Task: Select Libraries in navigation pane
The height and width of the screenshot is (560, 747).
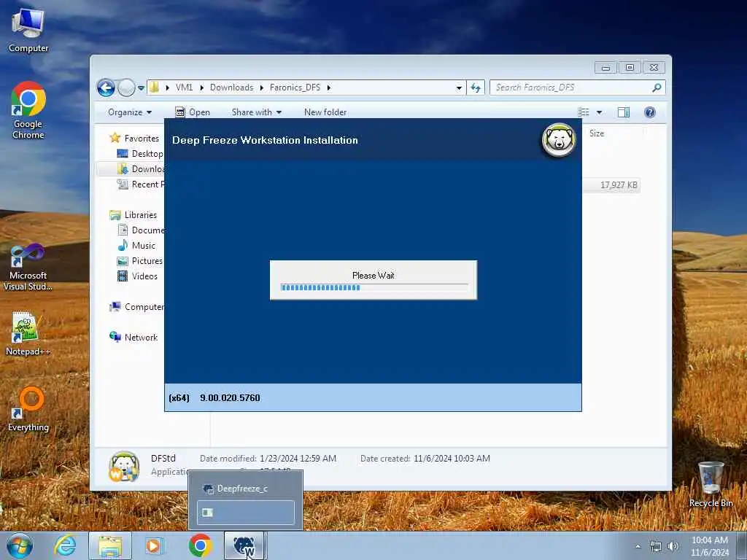Action: click(133, 215)
